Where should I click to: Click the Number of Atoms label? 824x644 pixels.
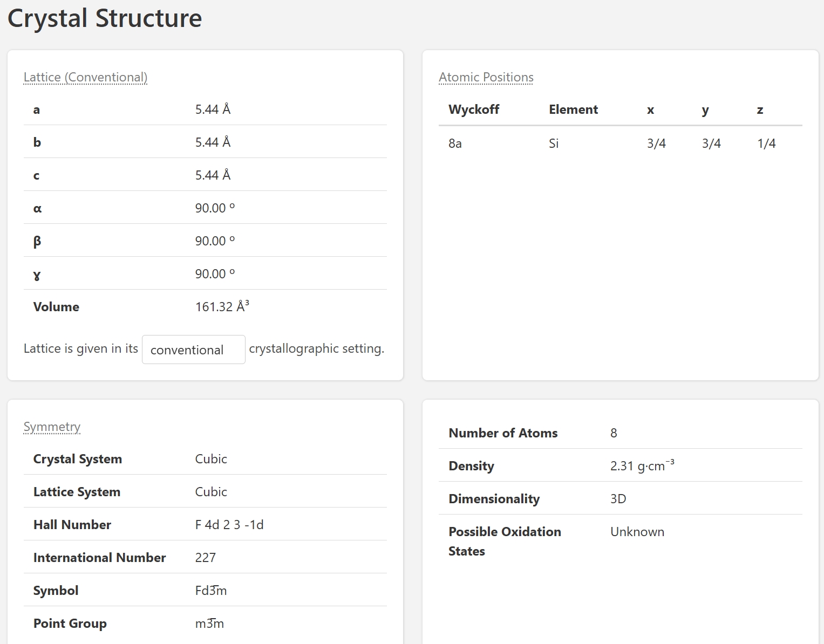[502, 433]
